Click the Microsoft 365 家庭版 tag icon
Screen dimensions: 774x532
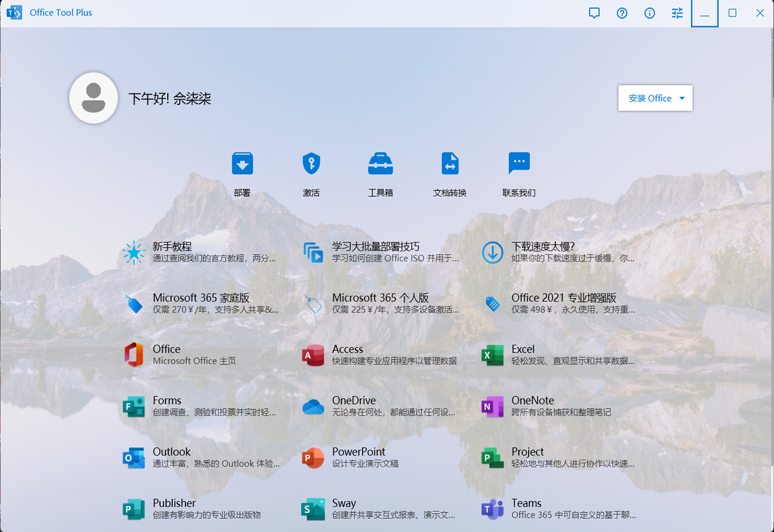click(133, 304)
